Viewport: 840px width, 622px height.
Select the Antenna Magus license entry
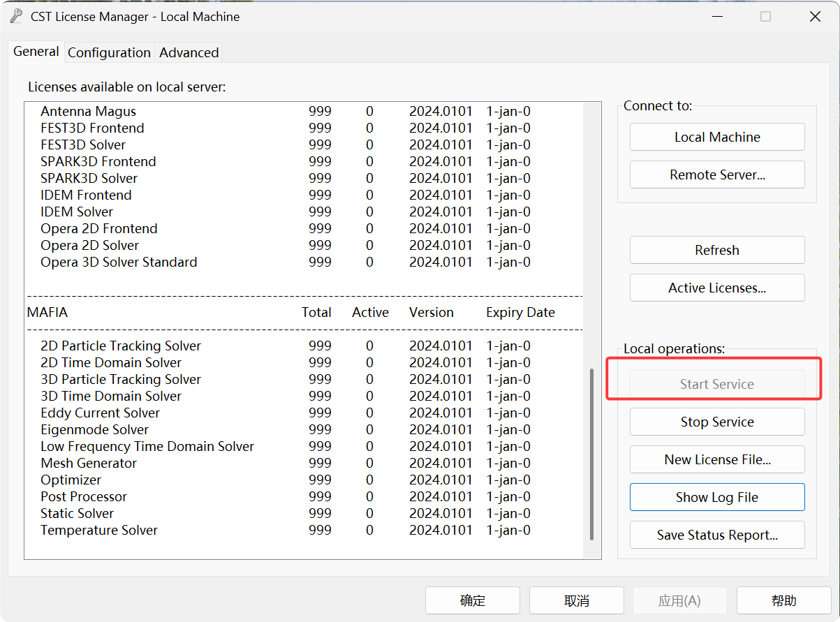pos(88,111)
